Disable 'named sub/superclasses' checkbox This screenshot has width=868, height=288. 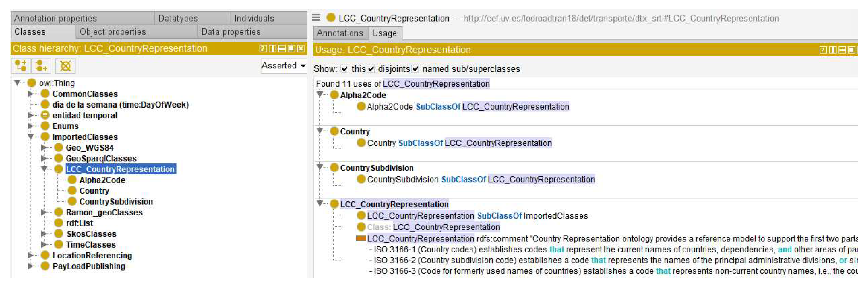tap(415, 69)
